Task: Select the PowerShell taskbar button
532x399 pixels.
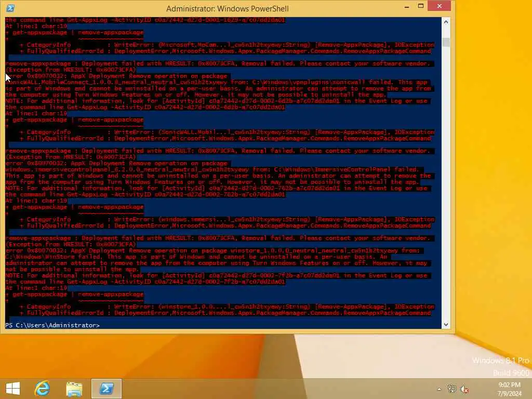Action: tap(106, 389)
